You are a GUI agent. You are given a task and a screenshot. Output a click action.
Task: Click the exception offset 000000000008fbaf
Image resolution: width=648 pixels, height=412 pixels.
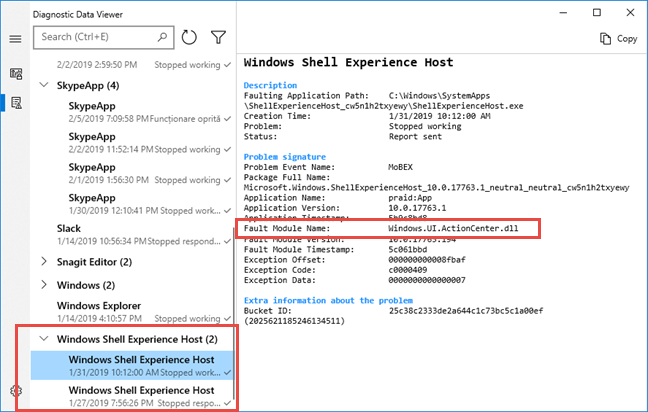click(426, 260)
